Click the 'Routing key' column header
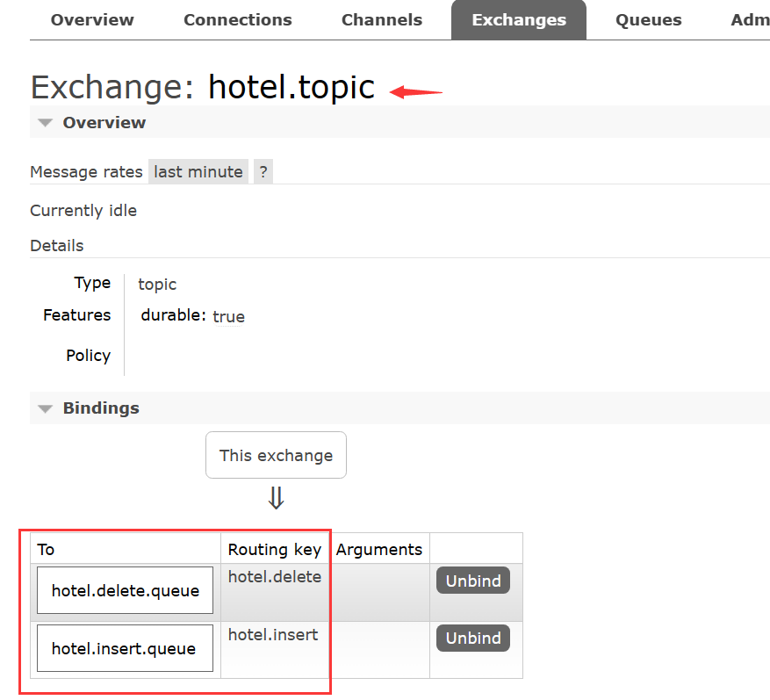770x700 pixels. (x=275, y=550)
